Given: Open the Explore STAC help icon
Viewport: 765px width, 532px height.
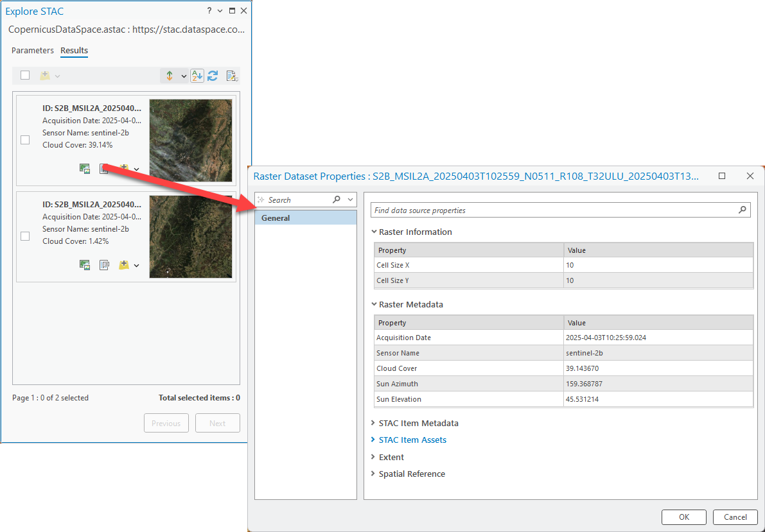Looking at the screenshot, I should 209,10.
